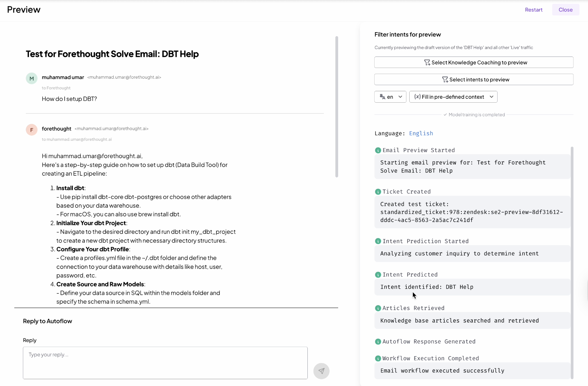Image resolution: width=588 pixels, height=386 pixels.
Task: Restart the preview
Action: coord(534,10)
